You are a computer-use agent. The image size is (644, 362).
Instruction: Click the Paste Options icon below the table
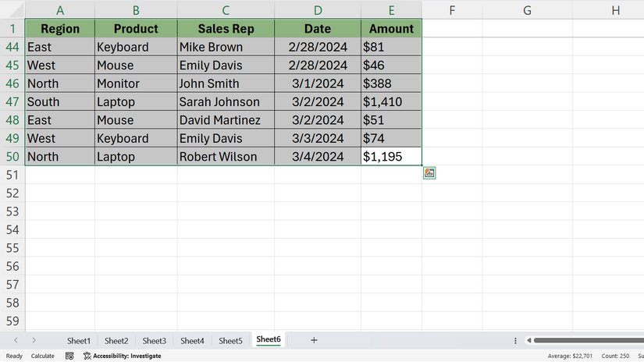point(429,173)
